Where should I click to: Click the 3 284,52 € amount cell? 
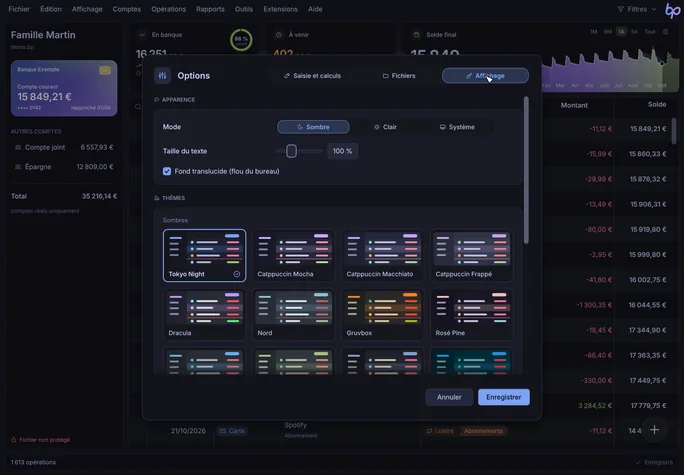[595, 406]
